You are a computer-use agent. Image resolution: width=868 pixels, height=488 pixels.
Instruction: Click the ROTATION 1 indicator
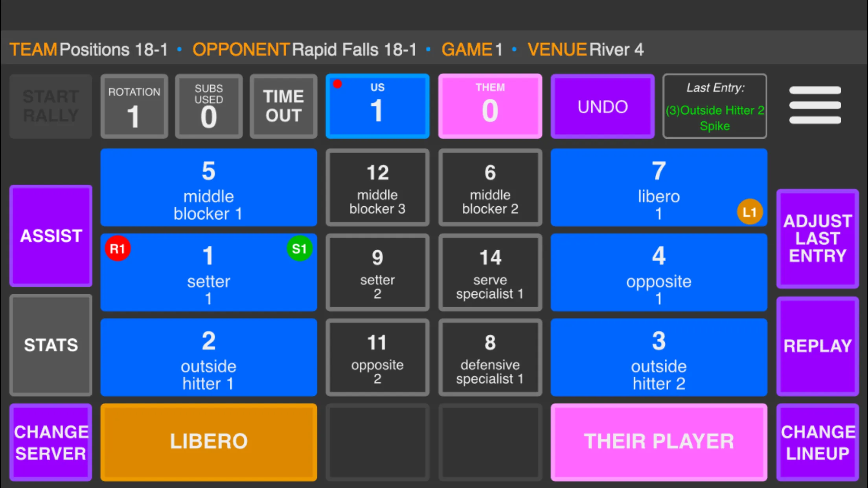134,106
